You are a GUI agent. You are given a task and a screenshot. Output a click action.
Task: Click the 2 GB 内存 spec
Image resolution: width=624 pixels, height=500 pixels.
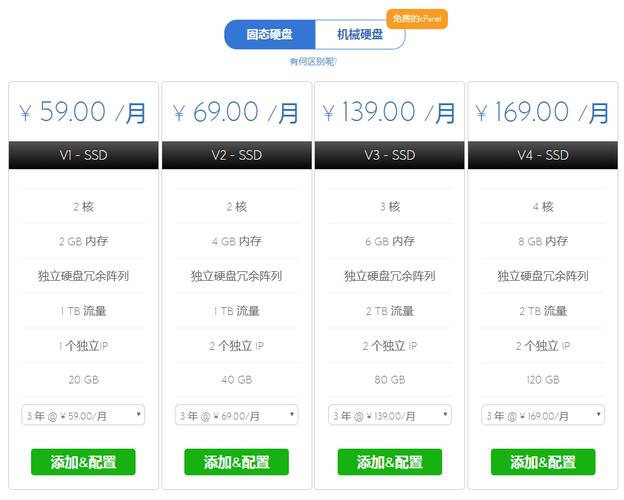click(x=83, y=241)
